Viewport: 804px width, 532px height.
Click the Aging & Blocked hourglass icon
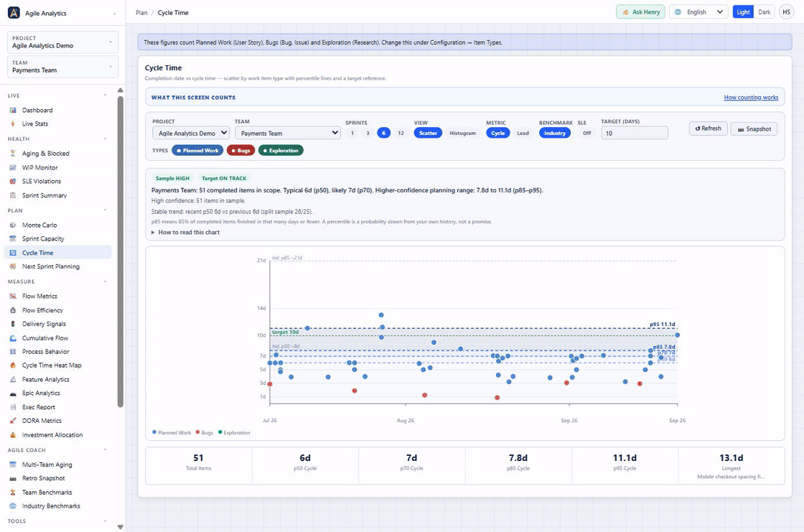click(13, 154)
